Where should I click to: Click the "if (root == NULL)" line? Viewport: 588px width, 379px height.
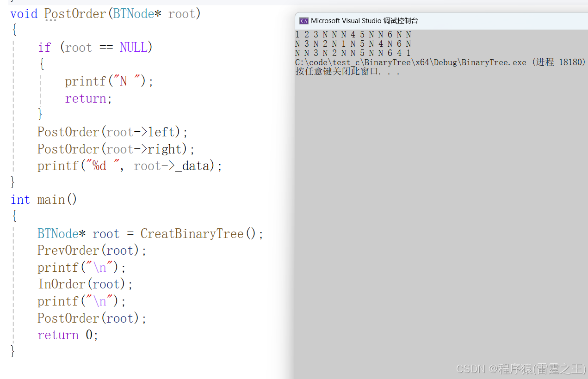[x=95, y=48]
